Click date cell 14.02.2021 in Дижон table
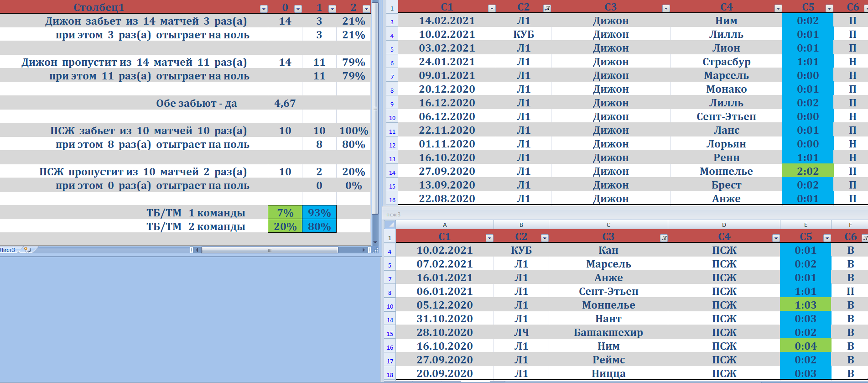868x383 pixels. pyautogui.click(x=447, y=21)
